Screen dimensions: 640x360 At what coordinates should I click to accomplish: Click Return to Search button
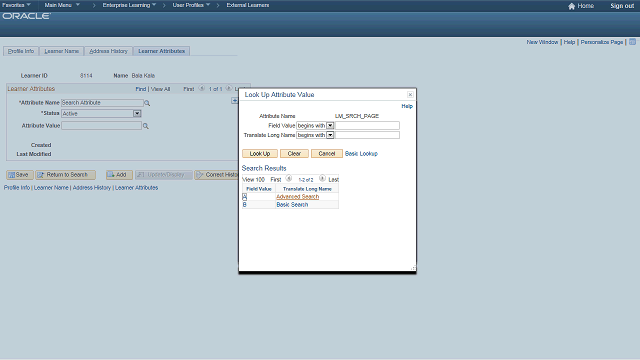tap(65, 175)
